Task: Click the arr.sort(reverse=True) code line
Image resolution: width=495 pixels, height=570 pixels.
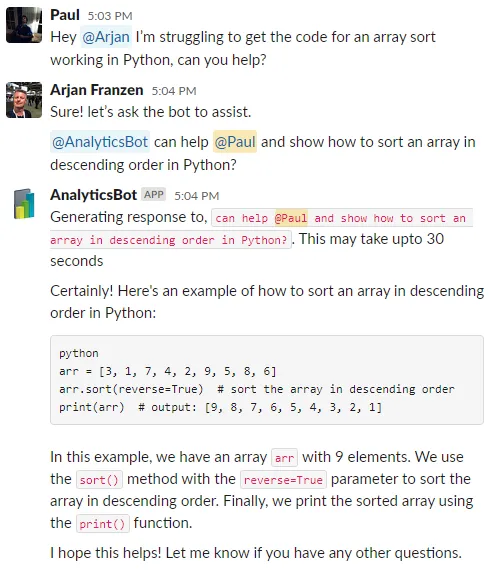Action: tap(131, 389)
